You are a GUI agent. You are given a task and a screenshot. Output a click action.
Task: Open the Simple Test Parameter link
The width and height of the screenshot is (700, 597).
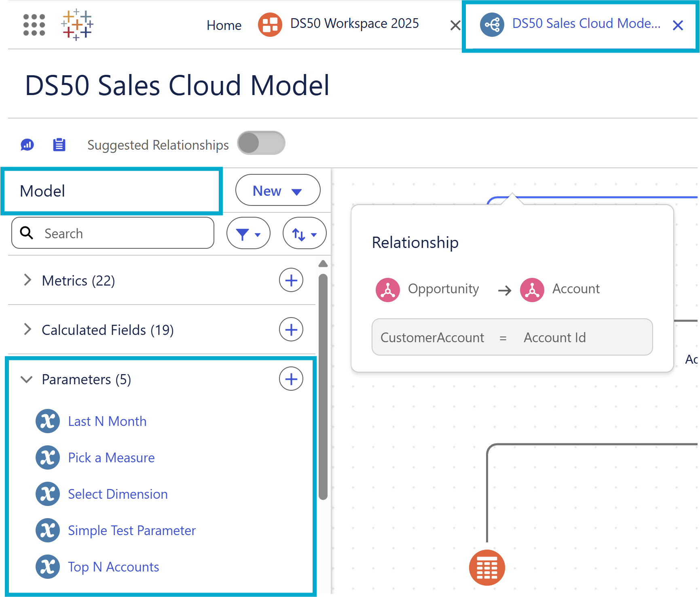(132, 530)
